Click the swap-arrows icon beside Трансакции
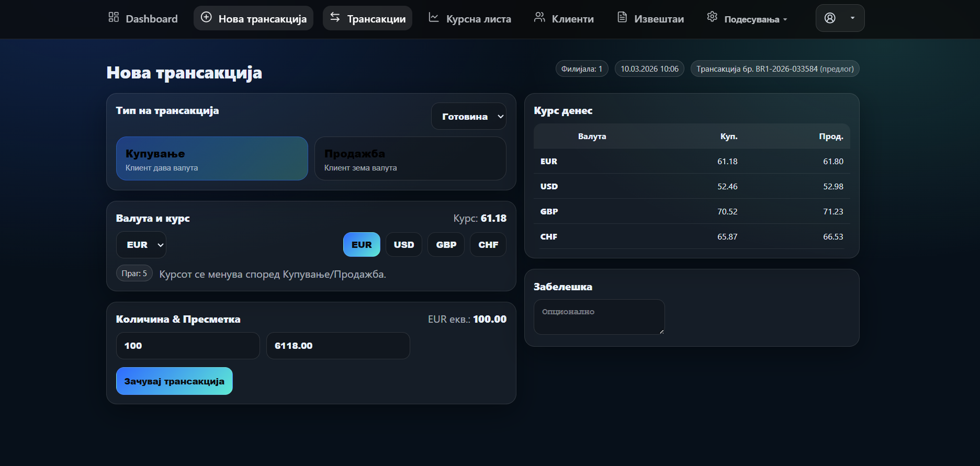Image resolution: width=980 pixels, height=466 pixels. 335,17
